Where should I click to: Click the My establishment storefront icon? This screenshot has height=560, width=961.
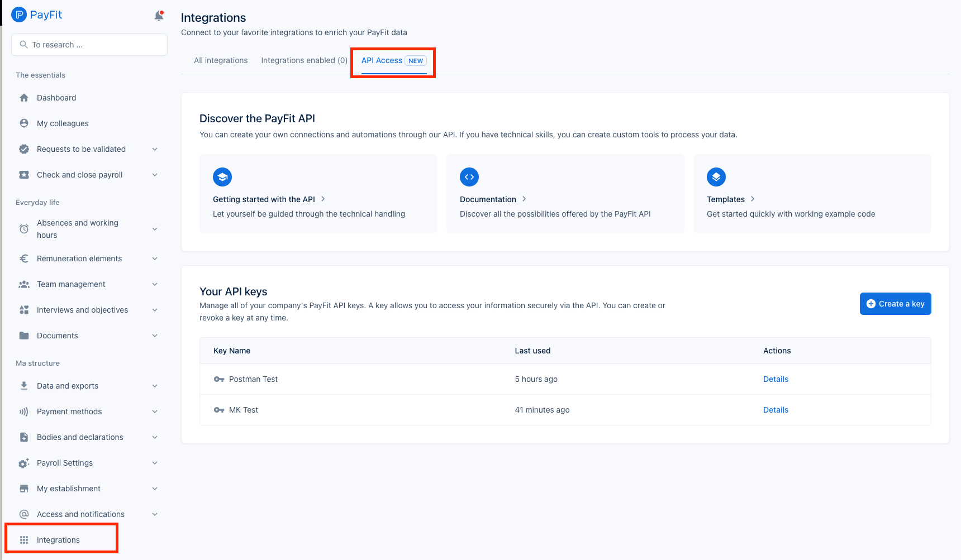pos(24,489)
